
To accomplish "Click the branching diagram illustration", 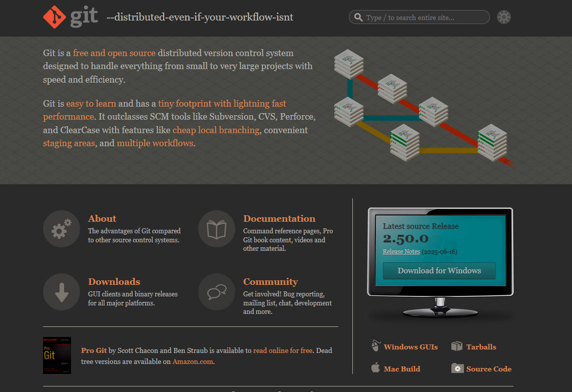I will [423, 108].
